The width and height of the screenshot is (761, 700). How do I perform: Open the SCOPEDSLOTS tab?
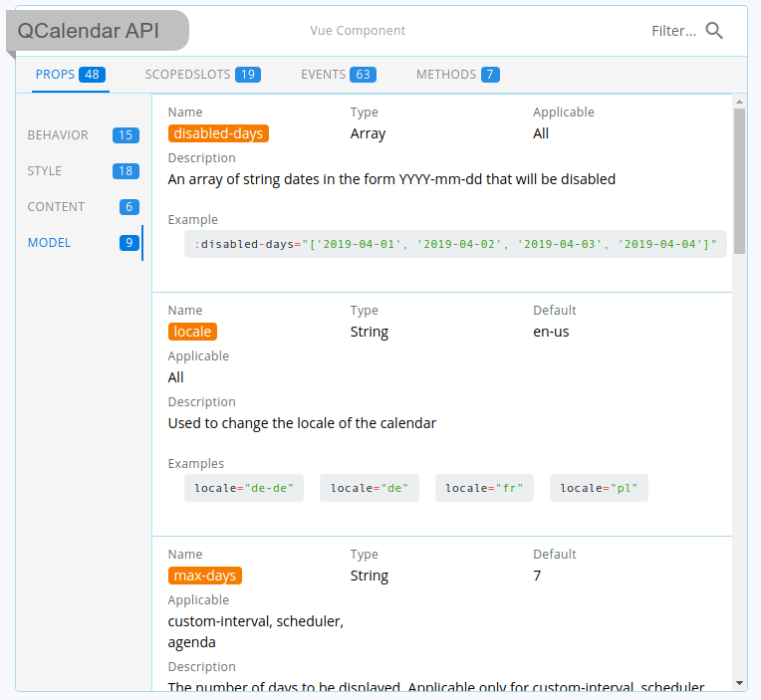click(x=203, y=75)
